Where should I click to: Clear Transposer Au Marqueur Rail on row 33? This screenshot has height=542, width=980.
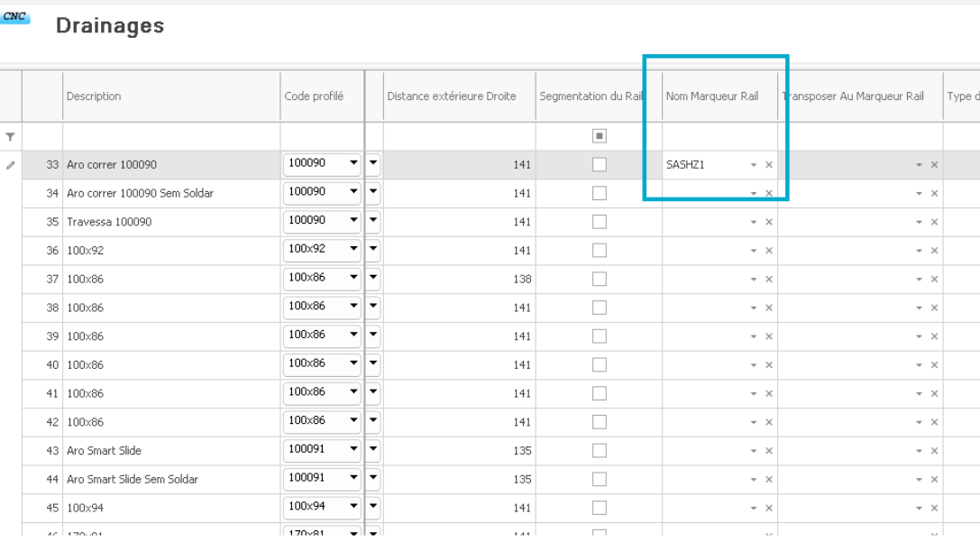[934, 165]
